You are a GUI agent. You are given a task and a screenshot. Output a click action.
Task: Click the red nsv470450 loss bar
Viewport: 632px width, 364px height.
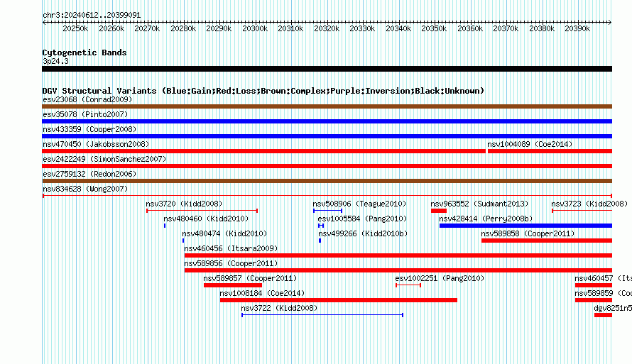(263, 151)
